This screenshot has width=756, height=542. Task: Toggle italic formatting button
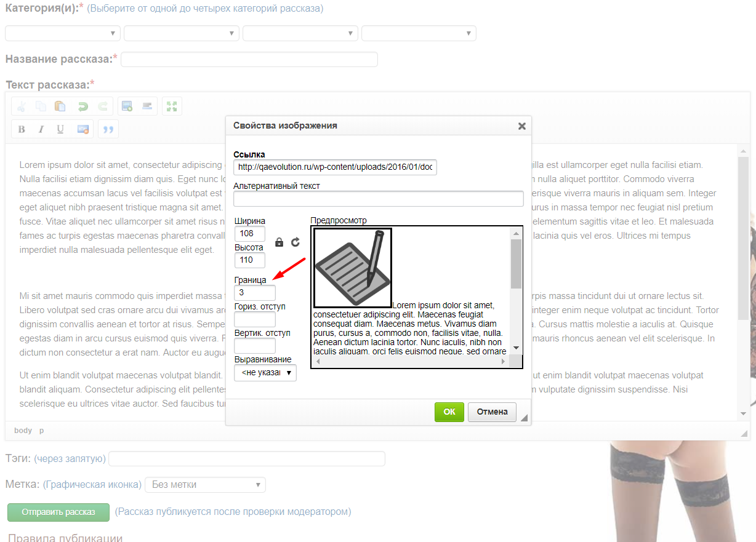pyautogui.click(x=41, y=129)
